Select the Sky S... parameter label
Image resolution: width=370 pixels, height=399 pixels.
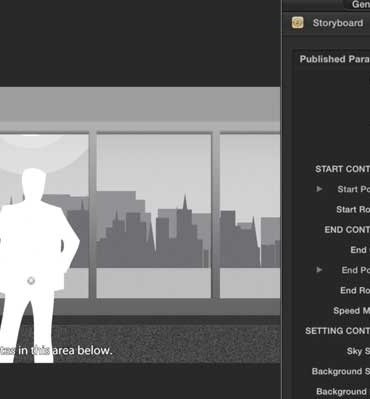[x=358, y=351]
